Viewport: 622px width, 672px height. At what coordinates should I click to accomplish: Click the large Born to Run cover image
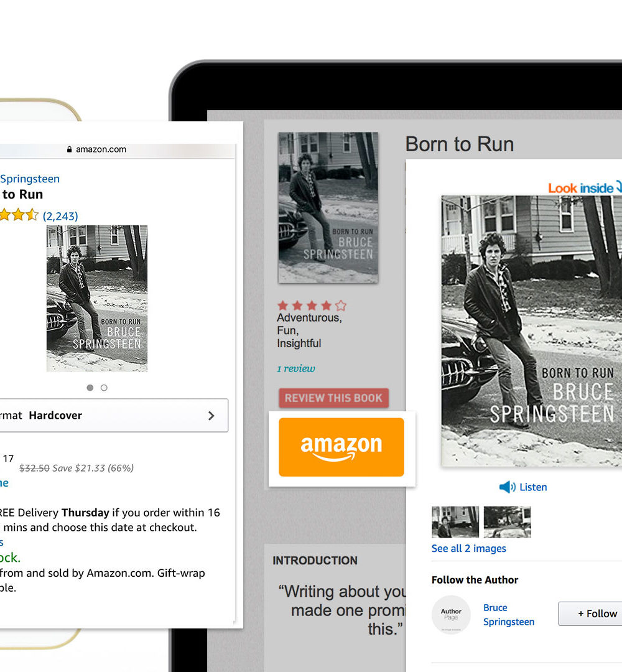pos(532,330)
